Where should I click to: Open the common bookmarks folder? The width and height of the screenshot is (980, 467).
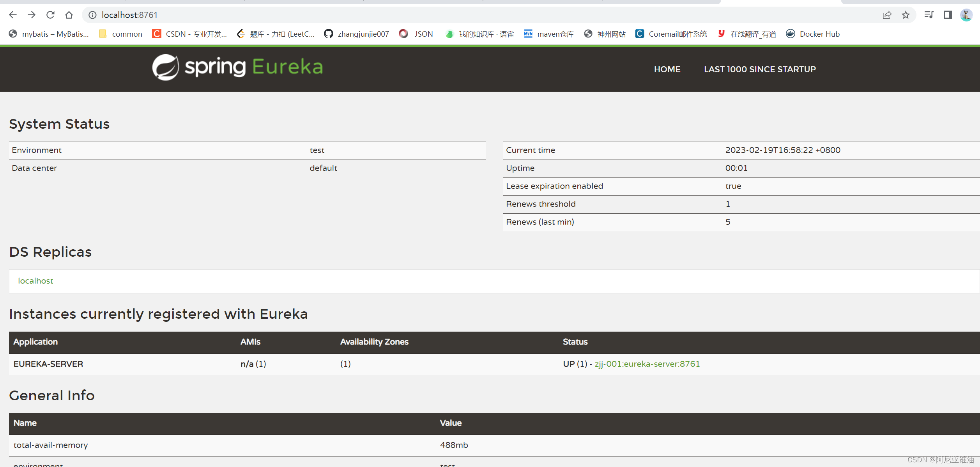click(120, 34)
